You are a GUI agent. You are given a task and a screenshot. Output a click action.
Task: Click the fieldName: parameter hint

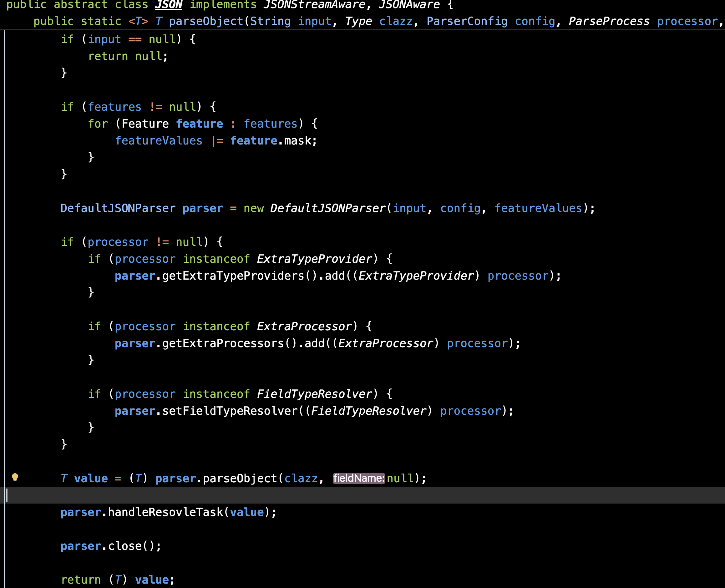359,478
